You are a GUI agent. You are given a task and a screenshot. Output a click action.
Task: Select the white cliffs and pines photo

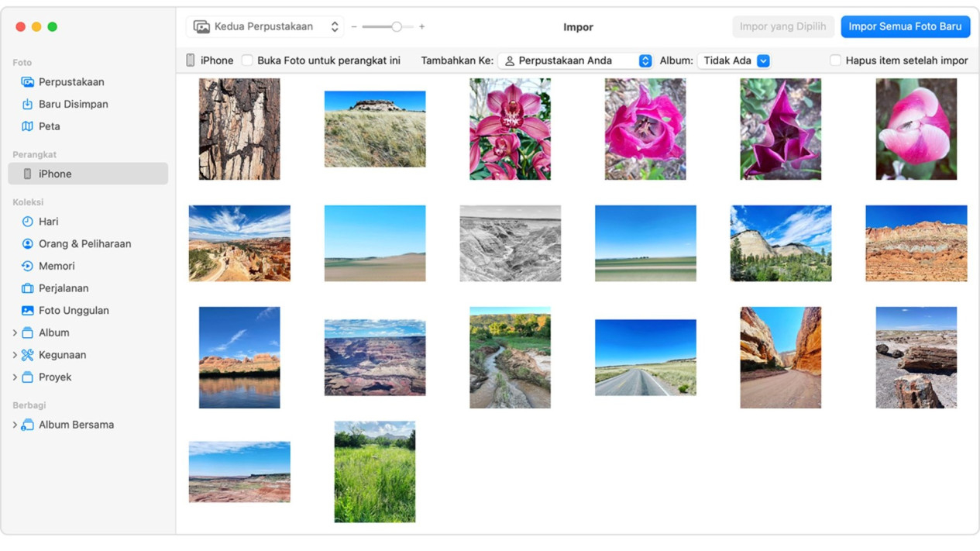781,243
